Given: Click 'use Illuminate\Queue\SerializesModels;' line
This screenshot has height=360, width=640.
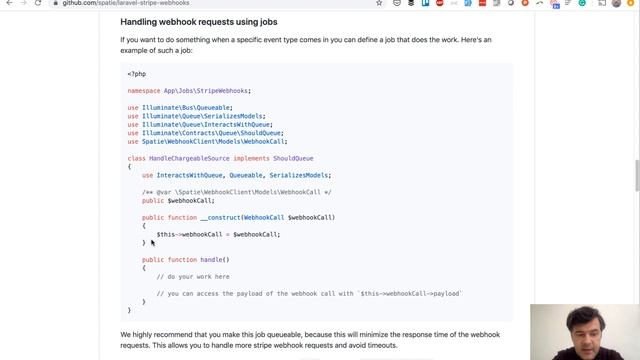Looking at the screenshot, I should [196, 116].
